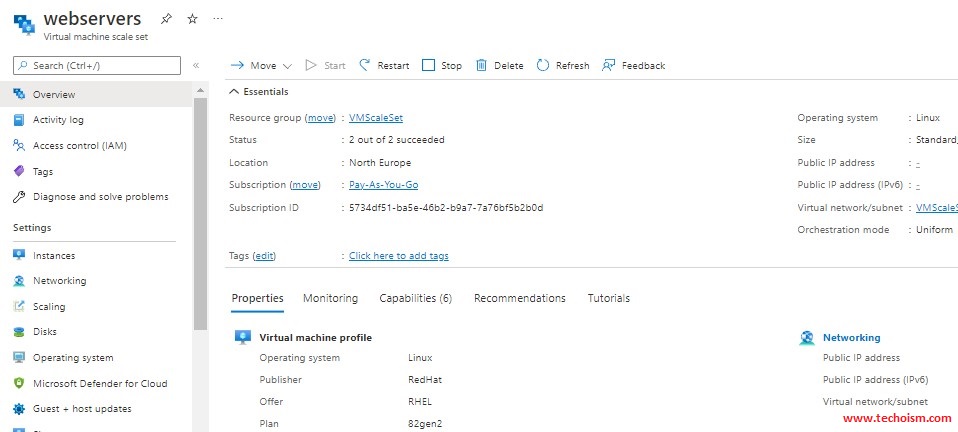
Task: Open the Pay-As-You-Go subscription link
Action: [x=384, y=185]
